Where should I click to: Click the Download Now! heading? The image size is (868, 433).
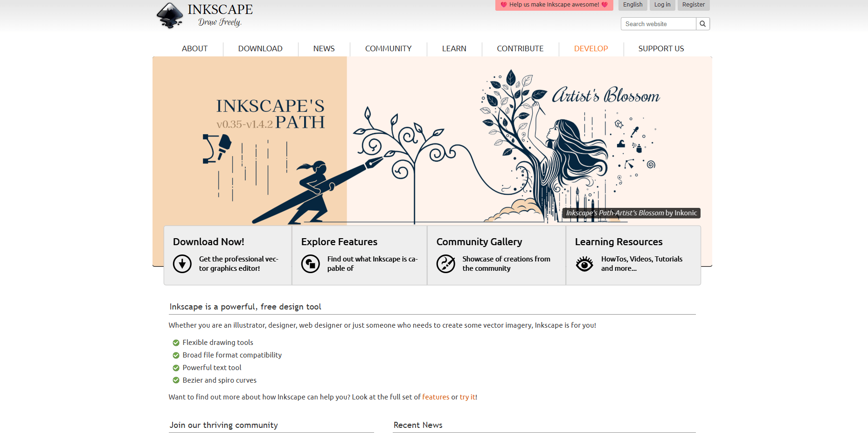tap(208, 242)
